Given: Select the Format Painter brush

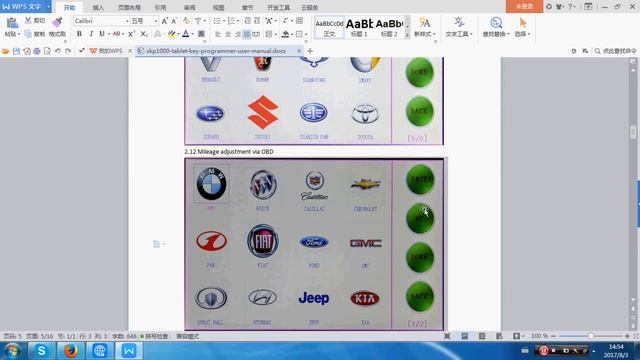Looking at the screenshot, I should (x=57, y=22).
